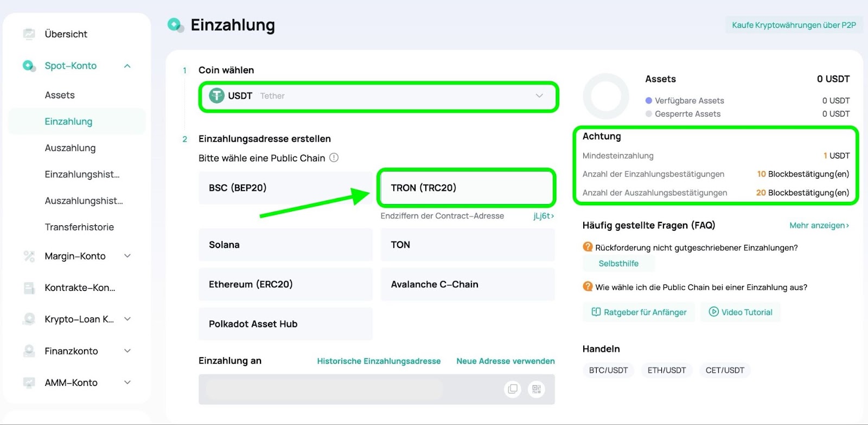Image resolution: width=868 pixels, height=425 pixels.
Task: Open the USDT coin selection dropdown
Action: pos(379,97)
